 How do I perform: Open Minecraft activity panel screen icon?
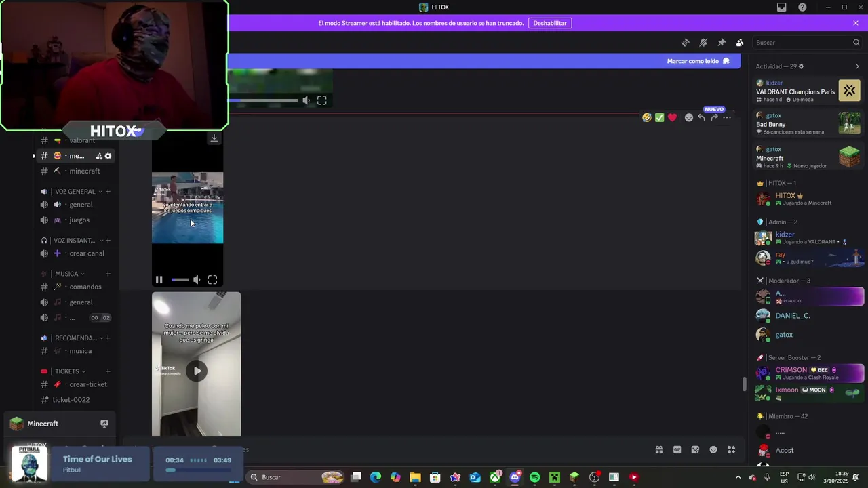coord(104,424)
